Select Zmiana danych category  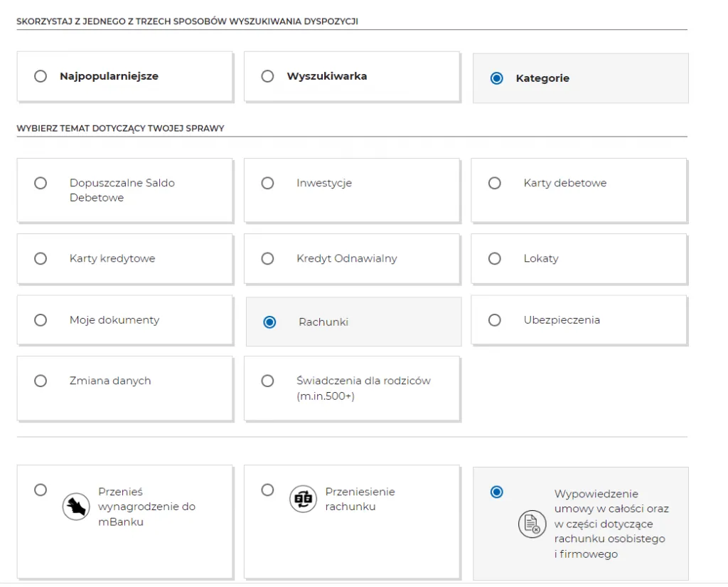click(41, 381)
